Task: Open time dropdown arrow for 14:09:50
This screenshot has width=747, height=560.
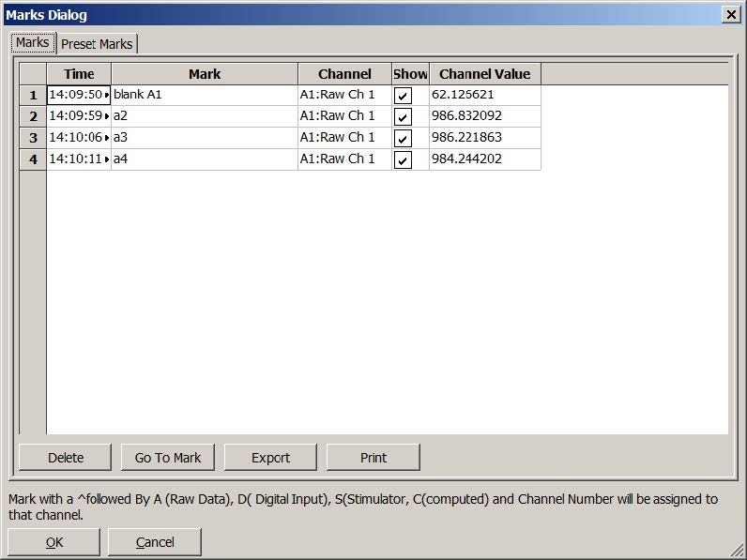Action: [107, 95]
